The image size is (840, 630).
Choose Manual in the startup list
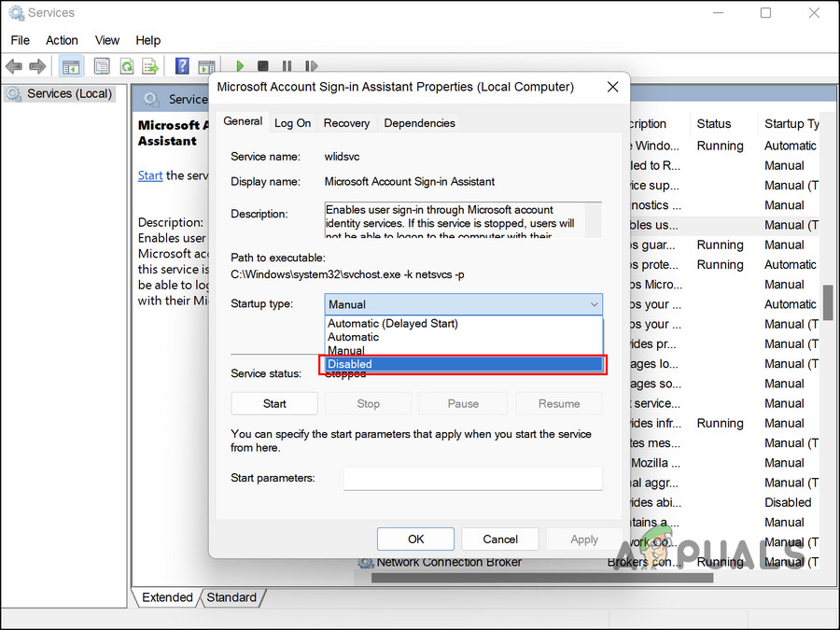(463, 350)
